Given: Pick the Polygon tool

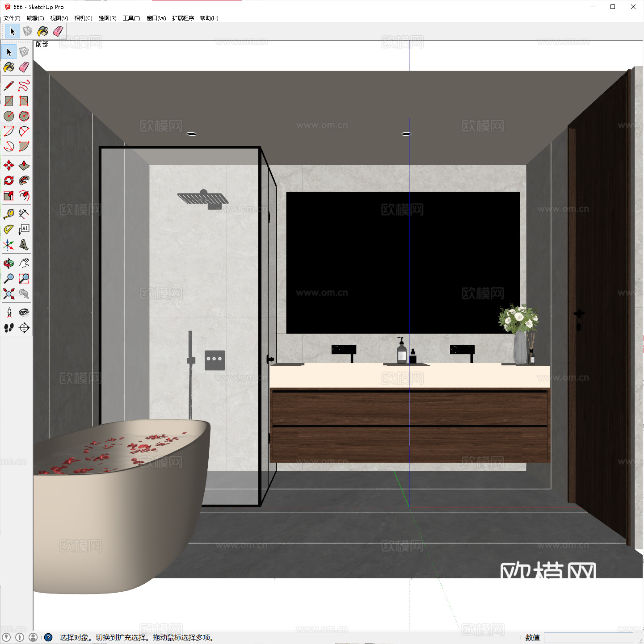Looking at the screenshot, I should click(x=24, y=116).
